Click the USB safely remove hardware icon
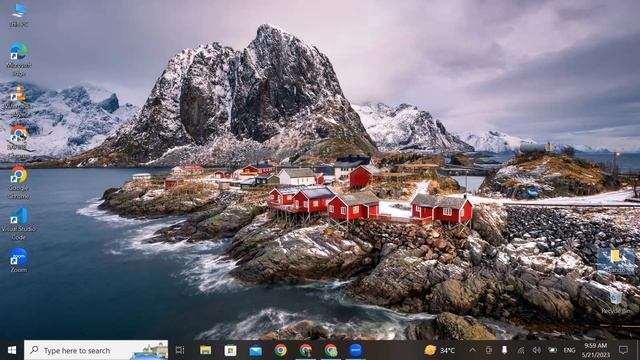 click(x=504, y=350)
